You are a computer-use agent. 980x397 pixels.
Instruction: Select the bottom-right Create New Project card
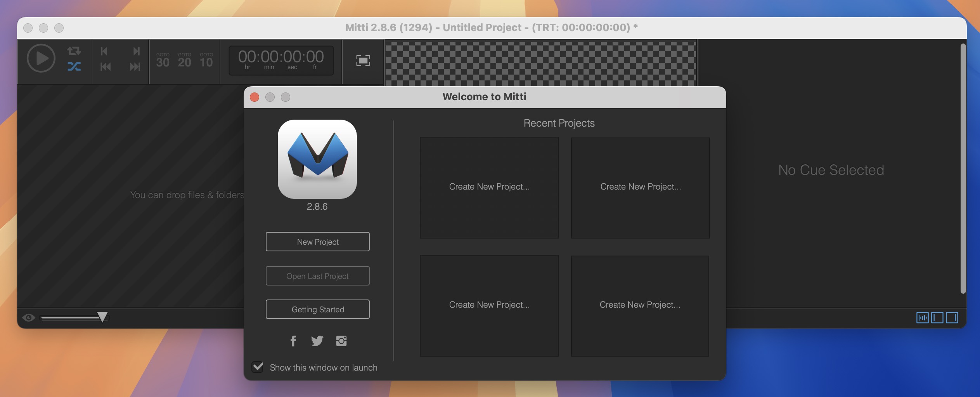(640, 306)
